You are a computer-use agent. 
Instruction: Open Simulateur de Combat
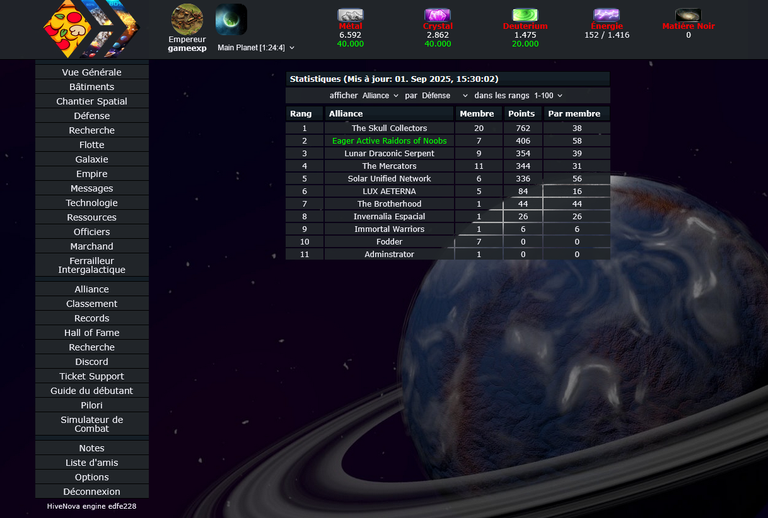(92, 424)
